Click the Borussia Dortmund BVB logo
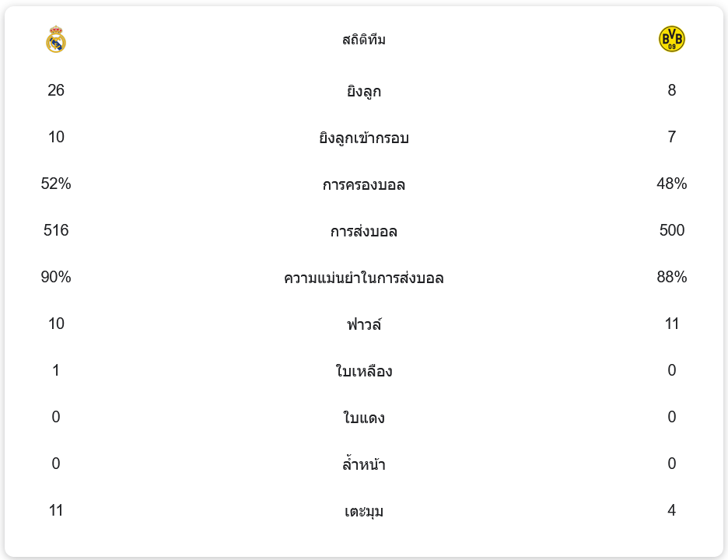The height and width of the screenshot is (560, 728). (x=671, y=39)
